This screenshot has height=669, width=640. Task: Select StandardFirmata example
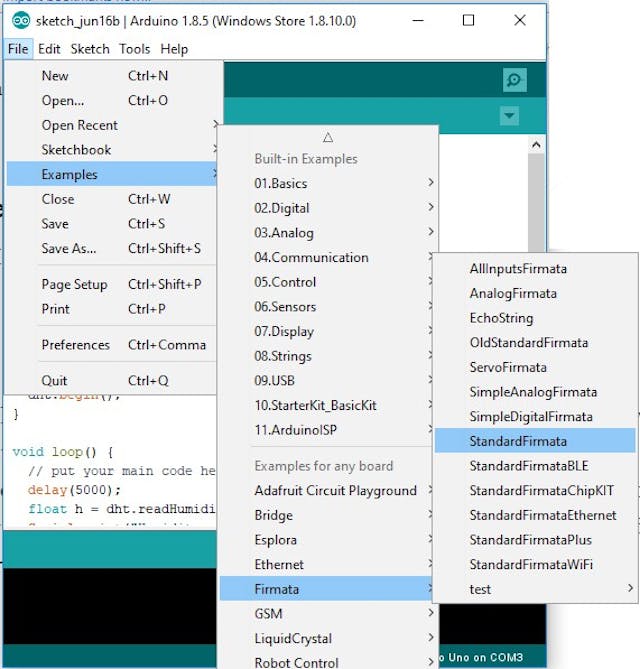coord(518,441)
